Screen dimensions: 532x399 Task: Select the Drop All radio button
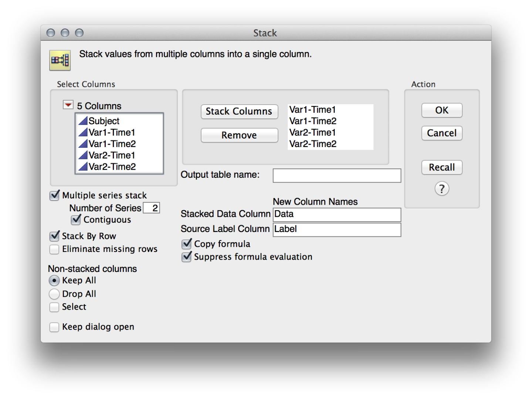coord(54,294)
